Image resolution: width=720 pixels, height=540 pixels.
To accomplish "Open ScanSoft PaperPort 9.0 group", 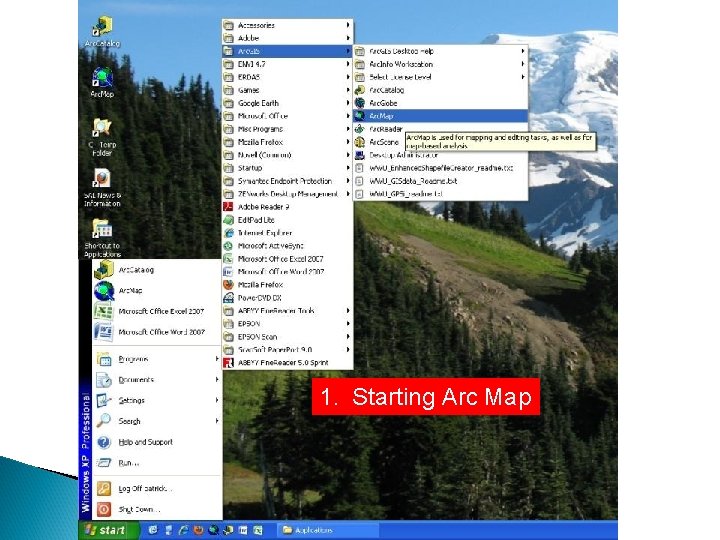I will (x=287, y=349).
